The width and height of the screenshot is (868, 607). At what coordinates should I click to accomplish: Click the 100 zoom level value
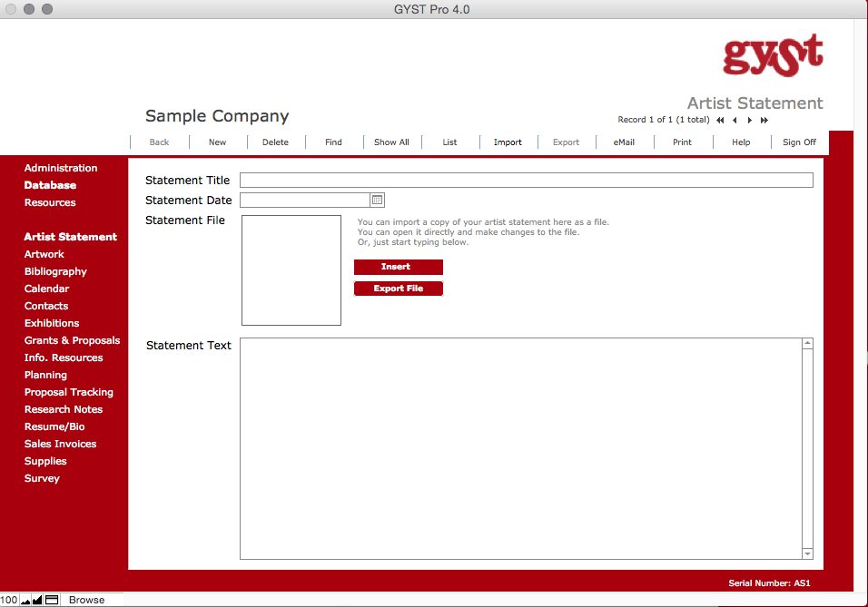(x=9, y=601)
